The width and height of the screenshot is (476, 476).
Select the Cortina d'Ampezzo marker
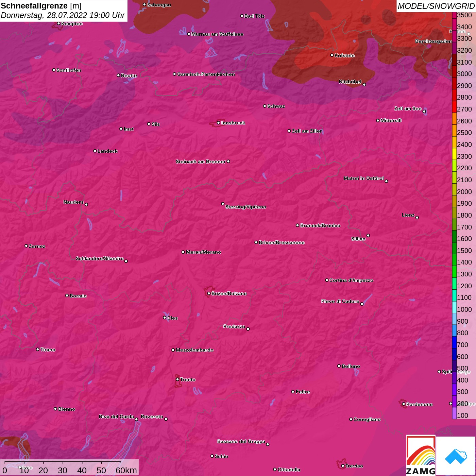coord(327,280)
